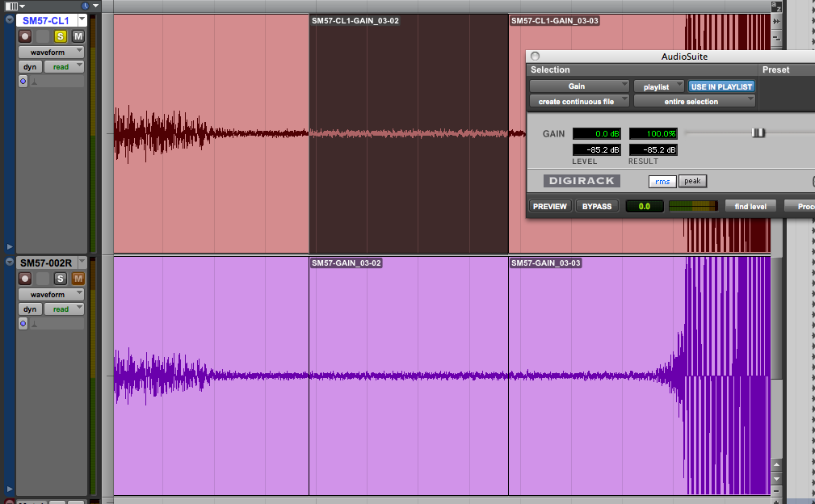Click the blank button beside SM57-002R record
The width and height of the screenshot is (815, 504).
43,279
